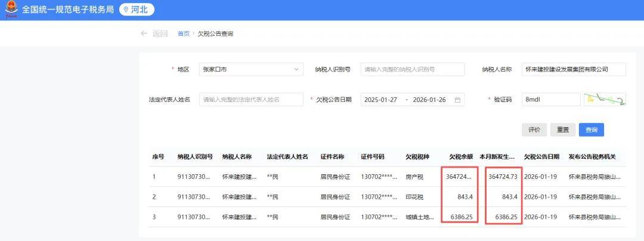The image size is (644, 241).
Task: Click the 欠税公告日期 column header
Action: (541, 157)
